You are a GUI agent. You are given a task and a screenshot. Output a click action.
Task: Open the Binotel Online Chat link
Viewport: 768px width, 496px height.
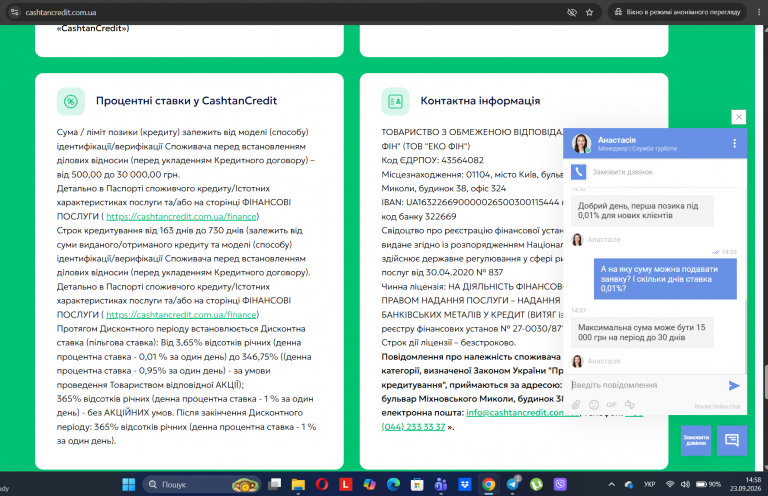[x=717, y=407]
